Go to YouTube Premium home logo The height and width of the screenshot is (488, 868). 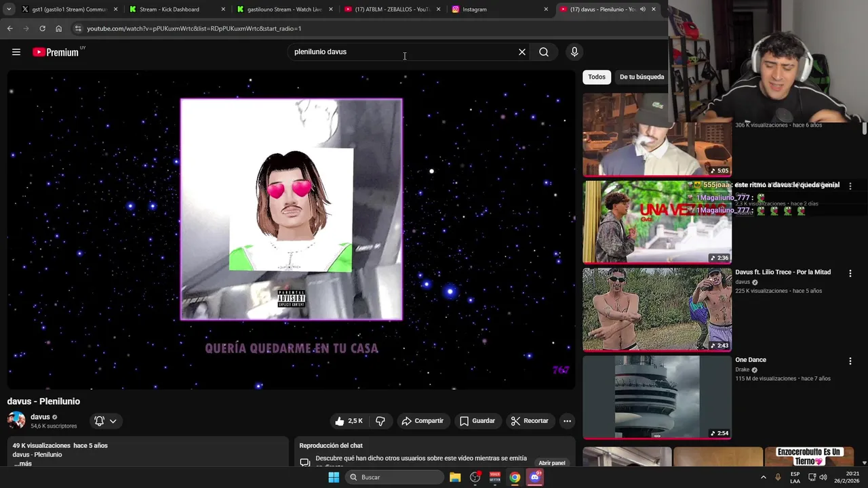tap(56, 52)
